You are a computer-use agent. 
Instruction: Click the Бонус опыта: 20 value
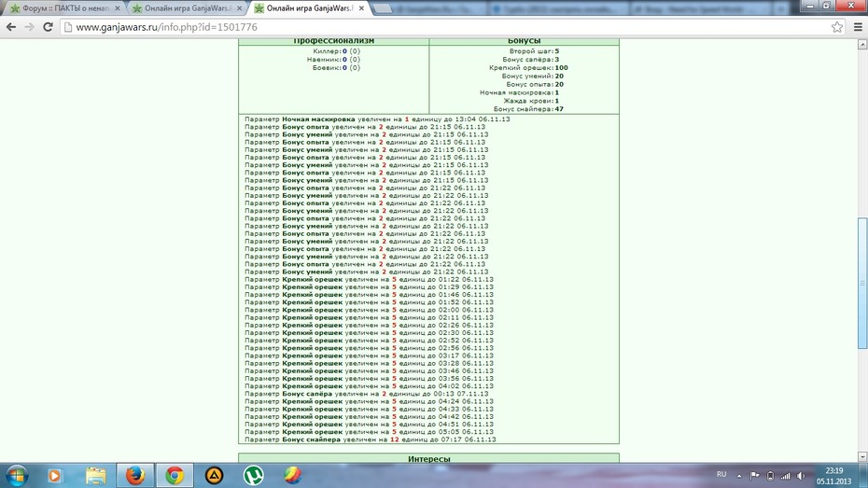click(535, 84)
